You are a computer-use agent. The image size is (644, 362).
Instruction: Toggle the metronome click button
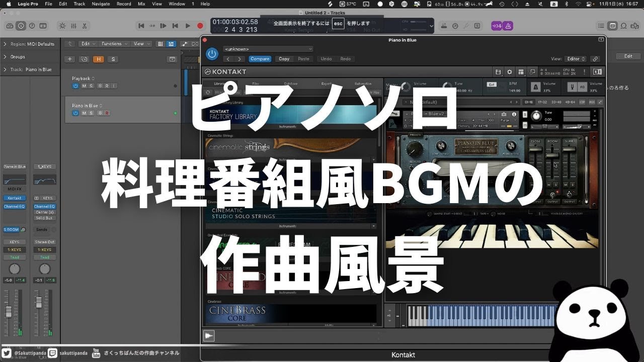coord(507,26)
